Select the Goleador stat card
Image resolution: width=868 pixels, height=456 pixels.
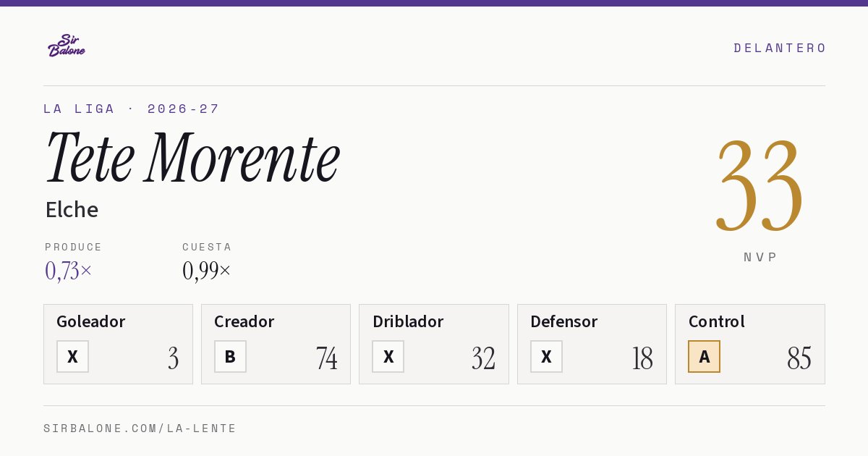coord(118,344)
